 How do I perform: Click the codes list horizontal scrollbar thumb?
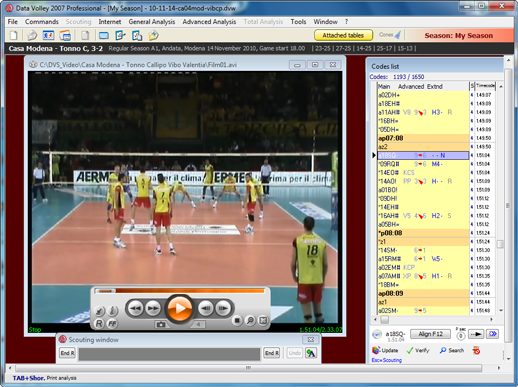coord(384,320)
